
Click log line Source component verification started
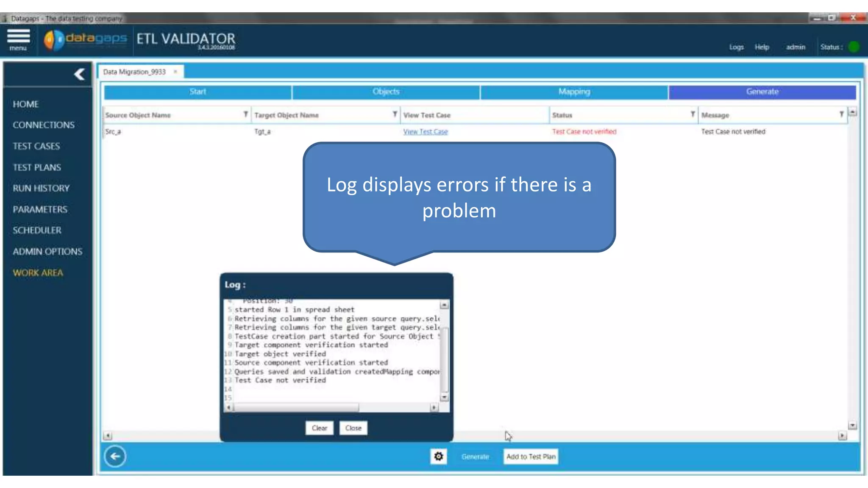click(311, 363)
